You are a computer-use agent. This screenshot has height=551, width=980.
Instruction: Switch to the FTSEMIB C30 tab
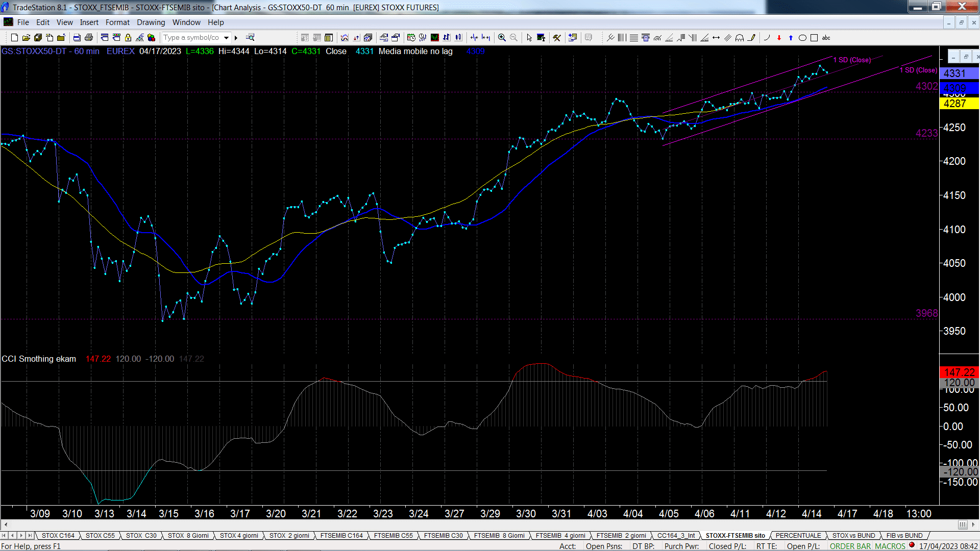[444, 536]
